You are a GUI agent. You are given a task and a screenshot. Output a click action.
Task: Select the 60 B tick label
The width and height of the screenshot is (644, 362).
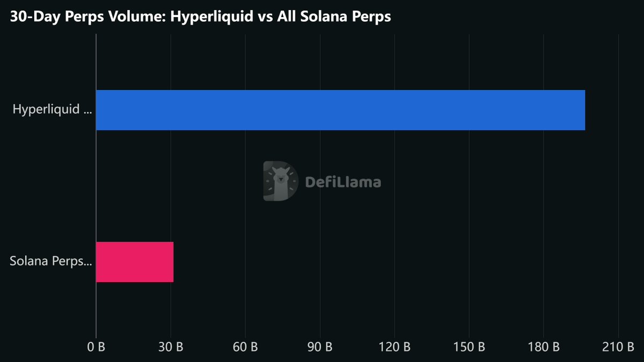(x=245, y=347)
